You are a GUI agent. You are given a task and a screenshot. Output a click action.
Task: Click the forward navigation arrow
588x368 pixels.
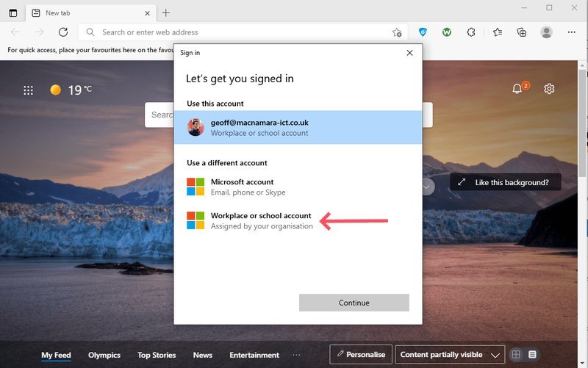pyautogui.click(x=40, y=32)
